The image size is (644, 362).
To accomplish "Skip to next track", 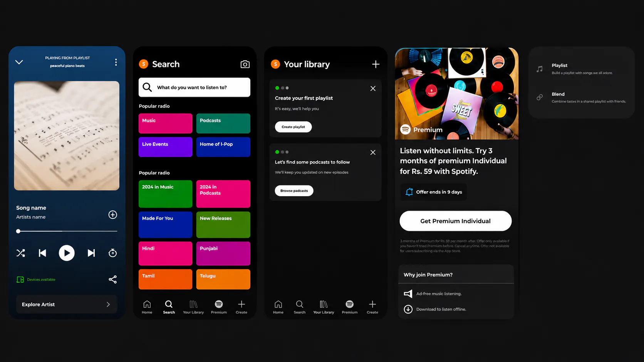I will point(91,253).
